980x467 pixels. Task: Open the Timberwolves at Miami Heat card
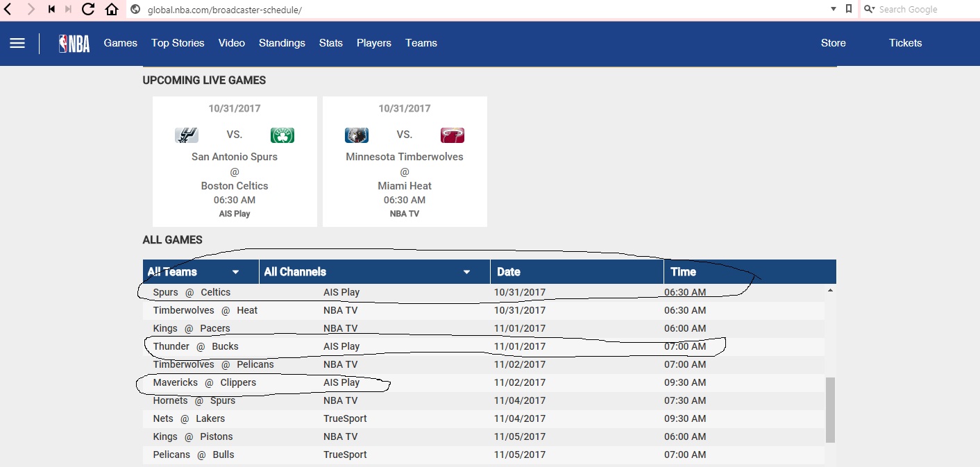click(405, 162)
